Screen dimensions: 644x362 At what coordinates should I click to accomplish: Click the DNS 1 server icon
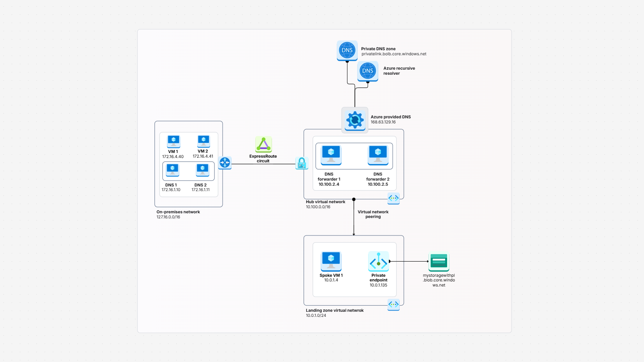[x=173, y=170]
